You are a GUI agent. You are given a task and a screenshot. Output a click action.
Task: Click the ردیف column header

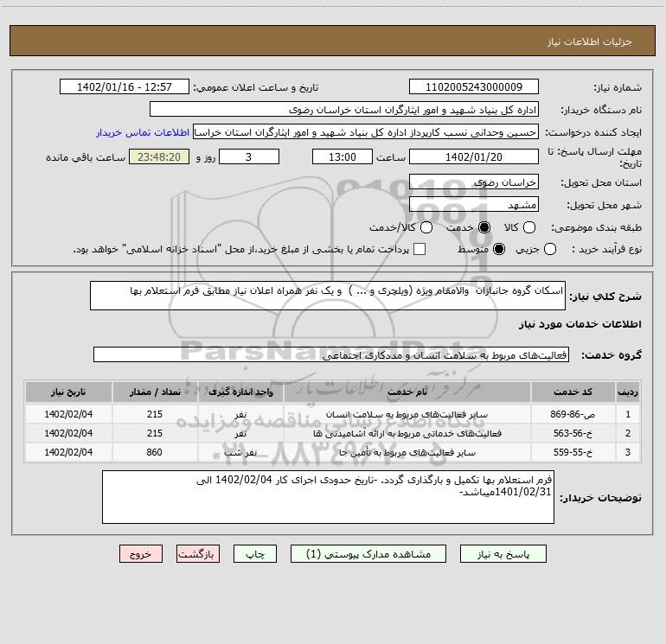(x=628, y=392)
